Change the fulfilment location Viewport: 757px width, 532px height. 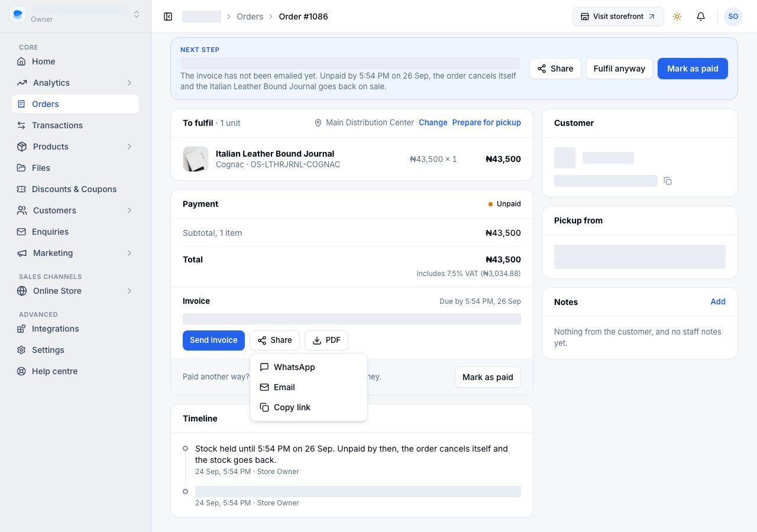pos(433,122)
